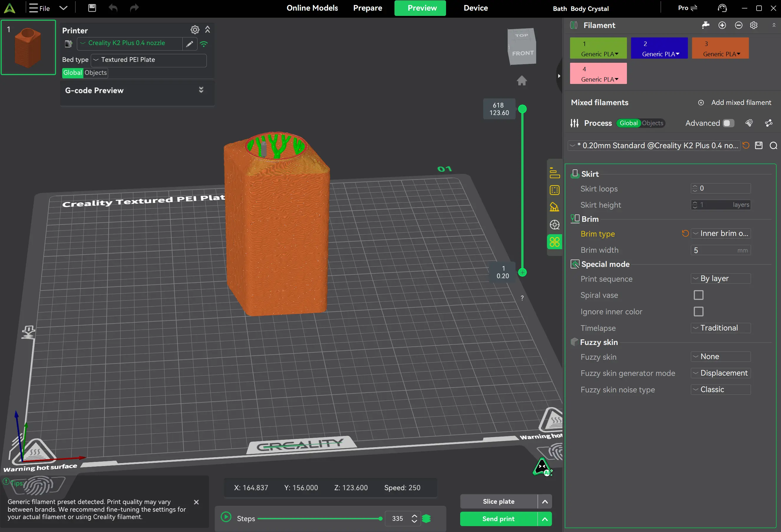The width and height of the screenshot is (781, 532).
Task: Toggle the Advanced switch
Action: (x=728, y=123)
